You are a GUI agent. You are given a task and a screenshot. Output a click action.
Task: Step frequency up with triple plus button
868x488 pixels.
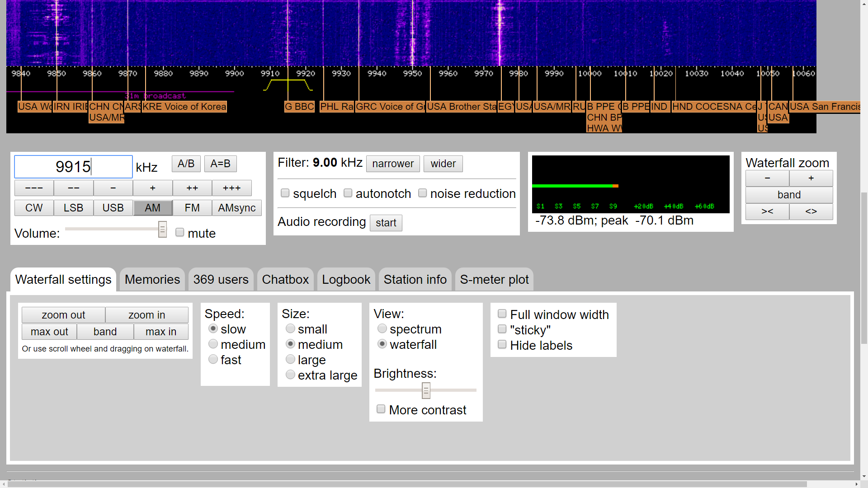tap(232, 188)
